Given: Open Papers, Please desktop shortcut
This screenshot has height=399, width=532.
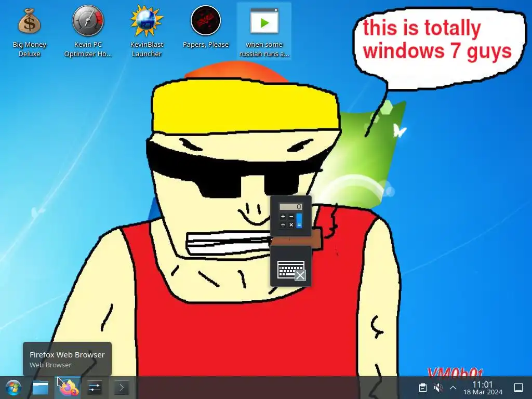Looking at the screenshot, I should tap(206, 28).
